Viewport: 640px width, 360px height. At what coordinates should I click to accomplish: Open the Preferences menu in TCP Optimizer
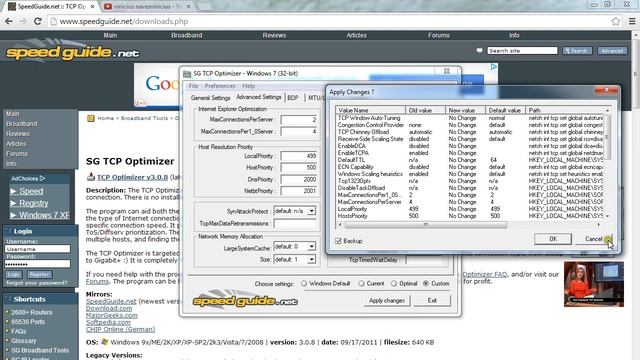(220, 86)
